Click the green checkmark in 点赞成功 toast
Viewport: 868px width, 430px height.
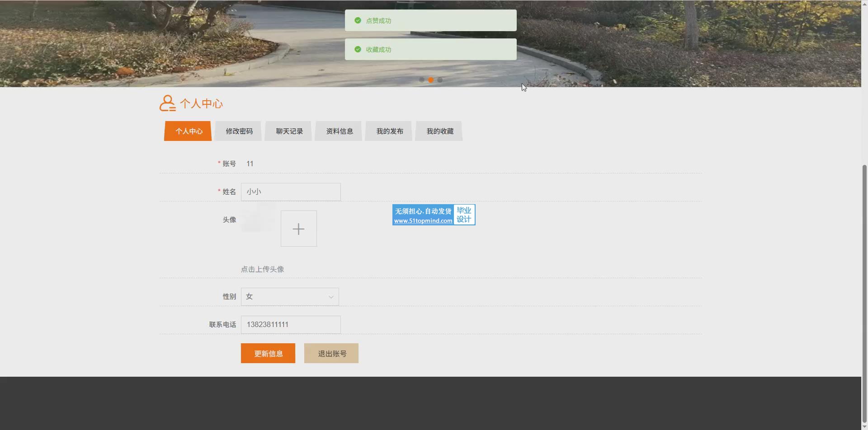pyautogui.click(x=358, y=20)
